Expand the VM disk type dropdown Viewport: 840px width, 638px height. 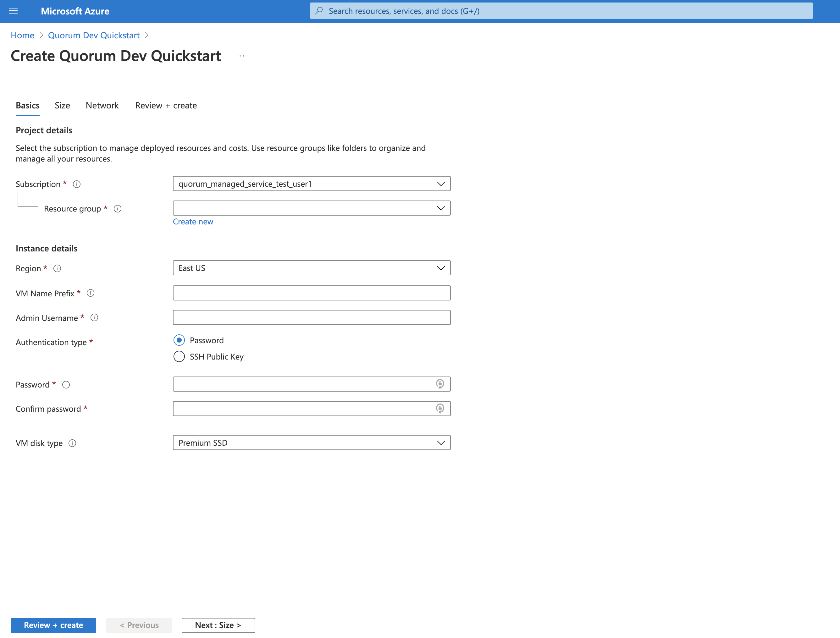[x=440, y=442]
